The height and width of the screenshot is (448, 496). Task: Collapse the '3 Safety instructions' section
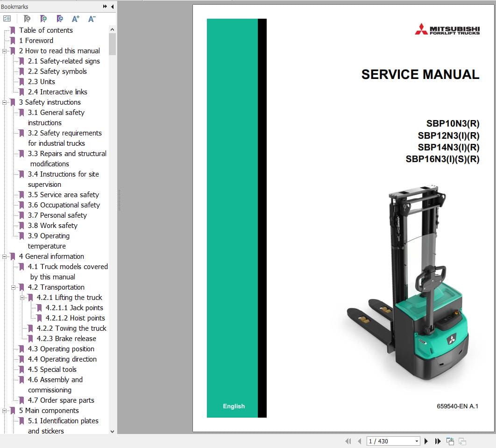(x=4, y=102)
